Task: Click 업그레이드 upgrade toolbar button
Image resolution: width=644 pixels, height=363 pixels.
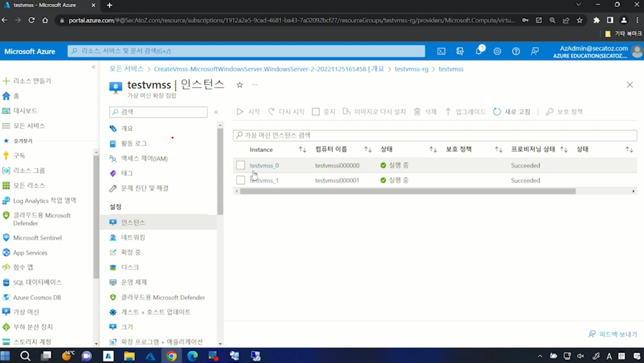Action: point(465,112)
